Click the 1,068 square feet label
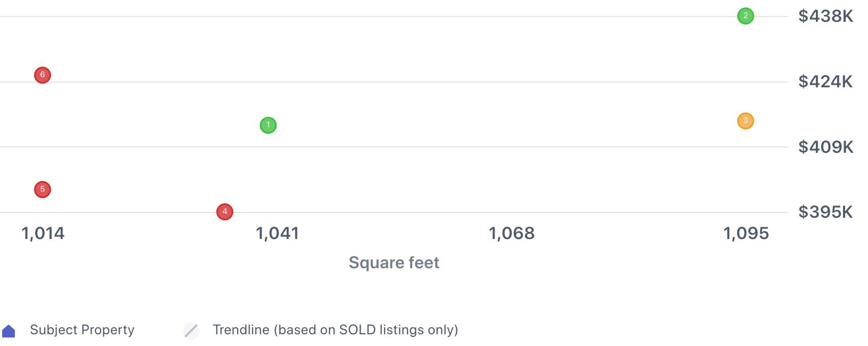The height and width of the screenshot is (346, 868). [x=511, y=233]
